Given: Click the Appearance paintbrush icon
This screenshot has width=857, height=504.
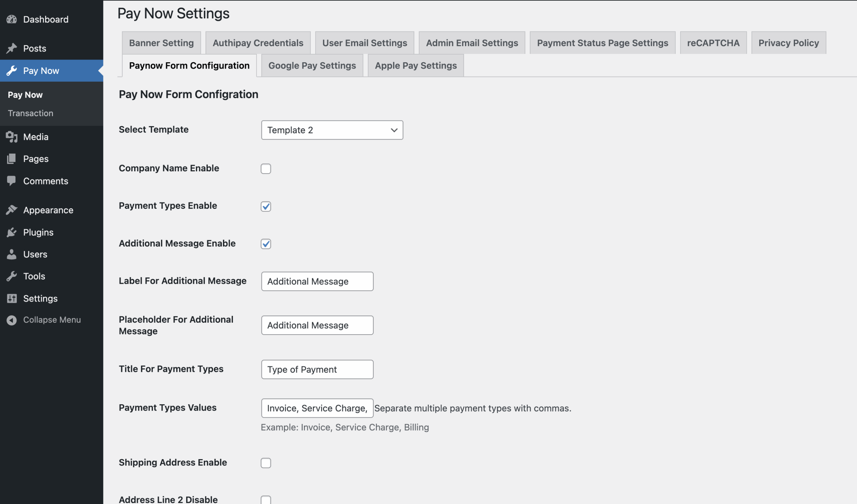Looking at the screenshot, I should click(12, 210).
